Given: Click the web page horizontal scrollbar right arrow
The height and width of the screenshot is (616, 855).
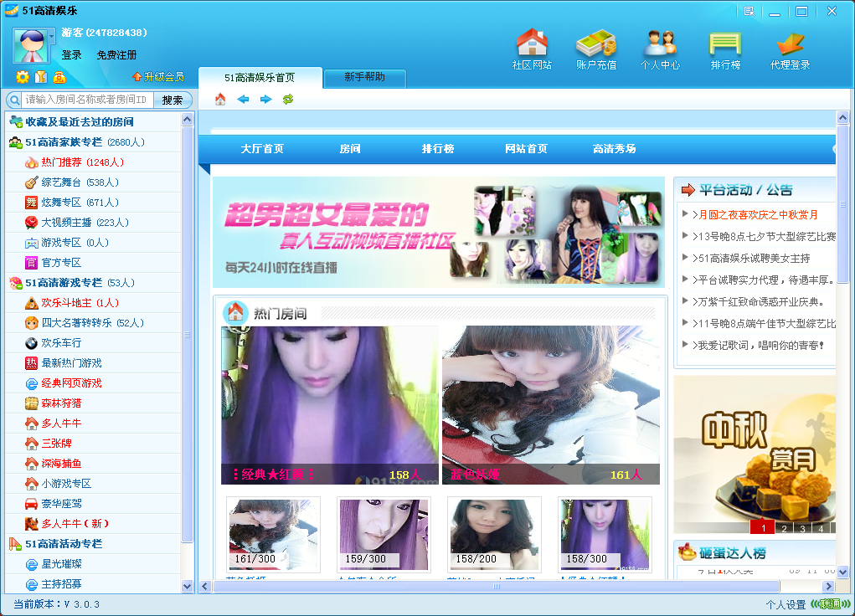Looking at the screenshot, I should point(829,587).
